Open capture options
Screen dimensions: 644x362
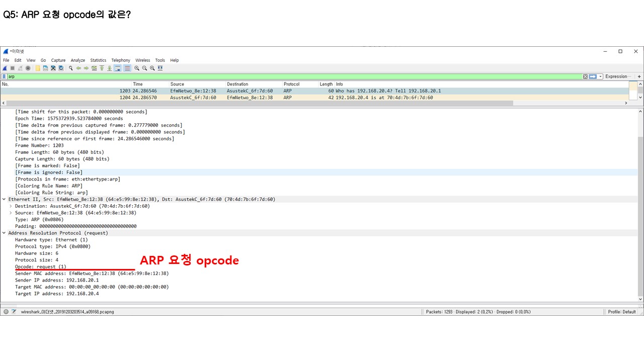(x=28, y=68)
